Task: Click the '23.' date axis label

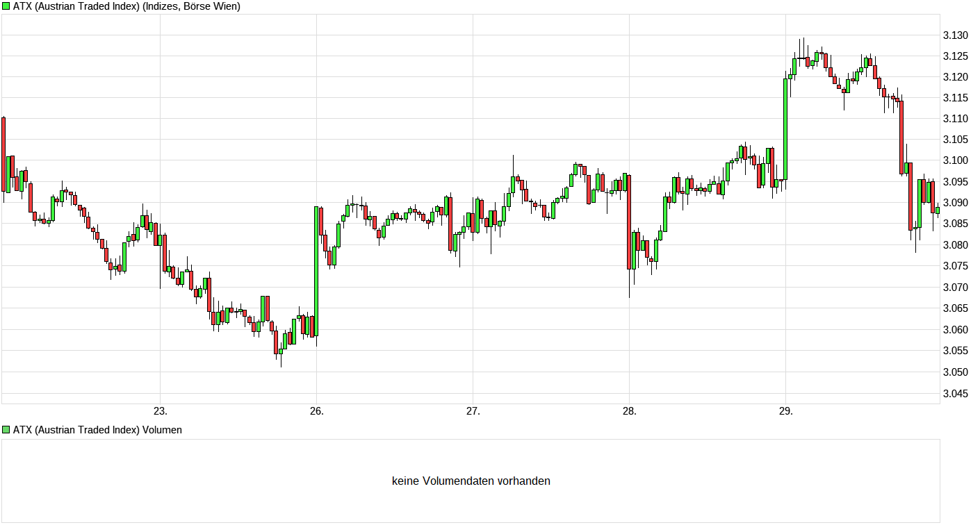Action: 161,411
